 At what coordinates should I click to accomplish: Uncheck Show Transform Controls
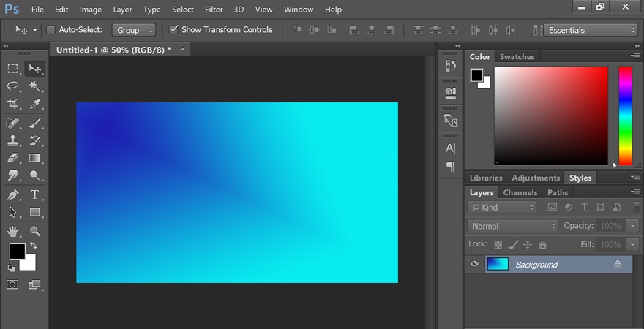click(173, 29)
